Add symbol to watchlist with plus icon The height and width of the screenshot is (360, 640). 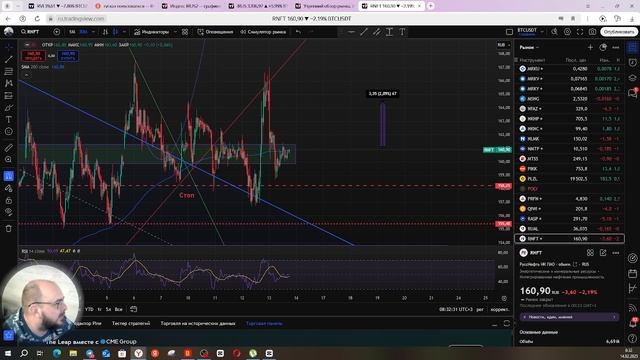[590, 47]
